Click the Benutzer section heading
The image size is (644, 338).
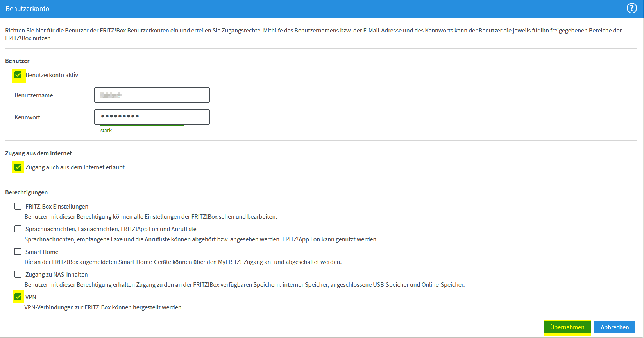click(x=17, y=61)
